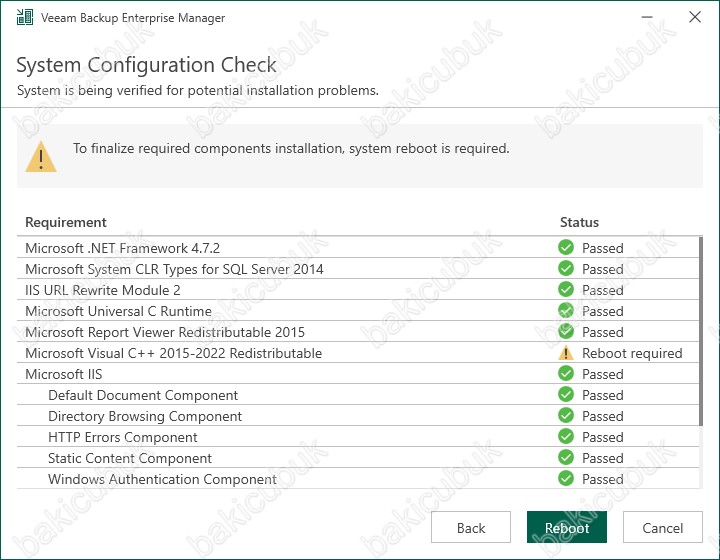This screenshot has width=720, height=560.
Task: Click the green check for Default Document Component
Action: coord(566,395)
